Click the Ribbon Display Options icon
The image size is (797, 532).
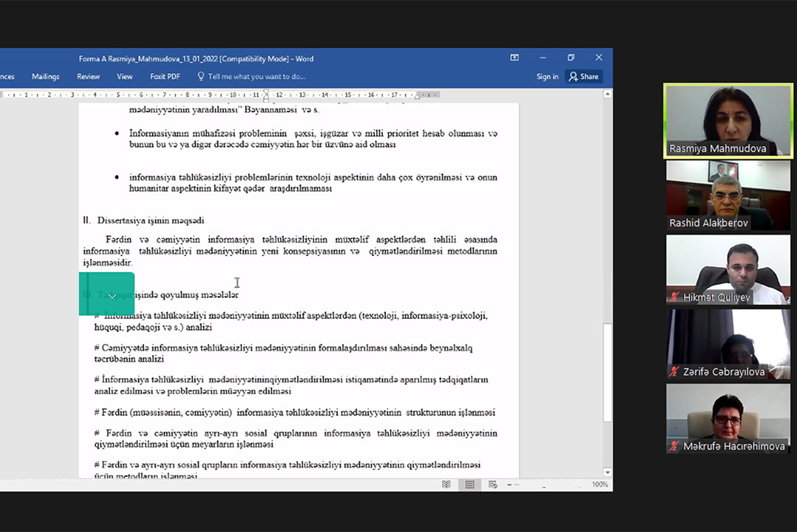point(514,58)
